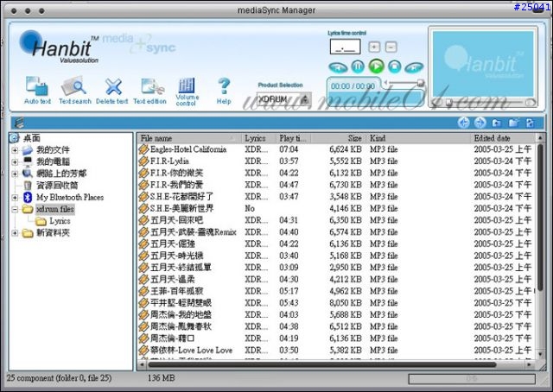Screen dimensions: 553x392
Task: Stop the playback
Action: click(x=395, y=66)
